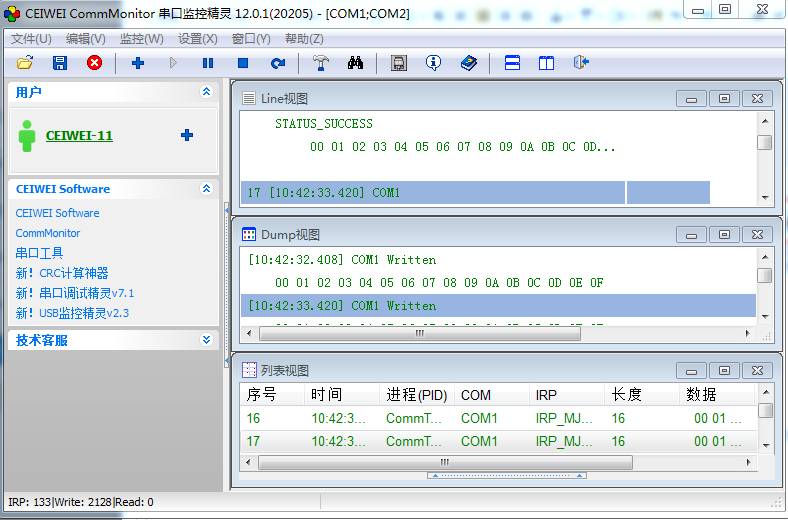Click the exit door toolbar icon
788x520 pixels.
pos(581,63)
